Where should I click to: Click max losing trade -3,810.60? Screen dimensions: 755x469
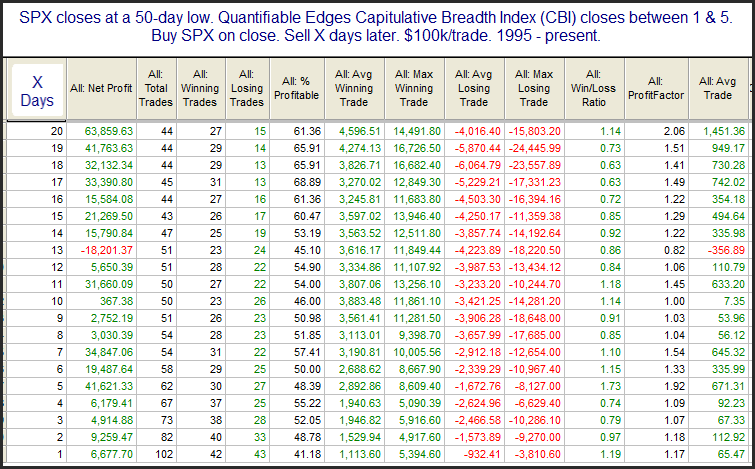(x=538, y=454)
